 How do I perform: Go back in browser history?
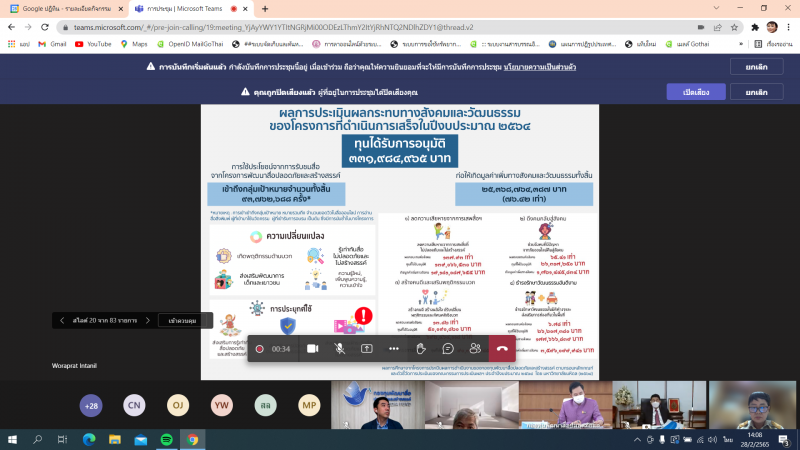pyautogui.click(x=11, y=27)
